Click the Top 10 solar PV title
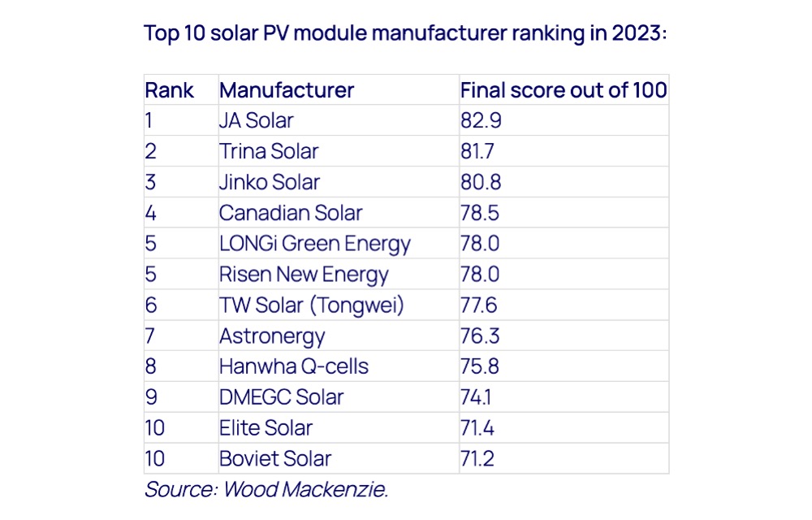 405,33
